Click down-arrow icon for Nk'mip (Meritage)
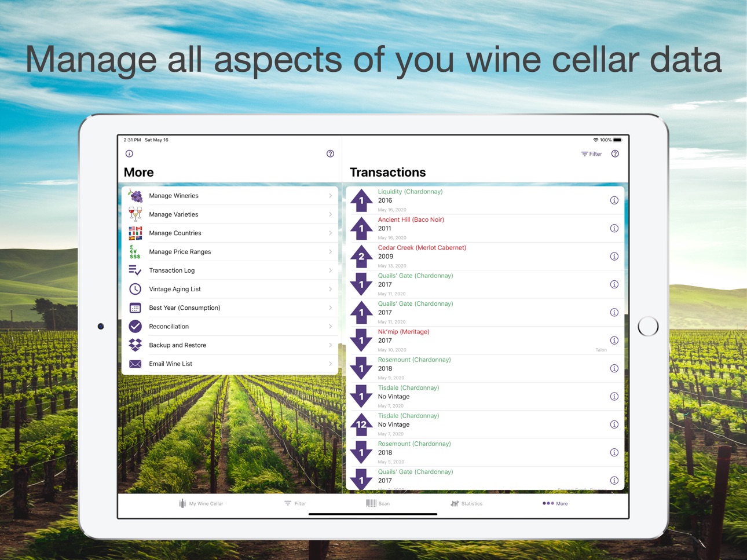The width and height of the screenshot is (747, 560). click(x=361, y=341)
